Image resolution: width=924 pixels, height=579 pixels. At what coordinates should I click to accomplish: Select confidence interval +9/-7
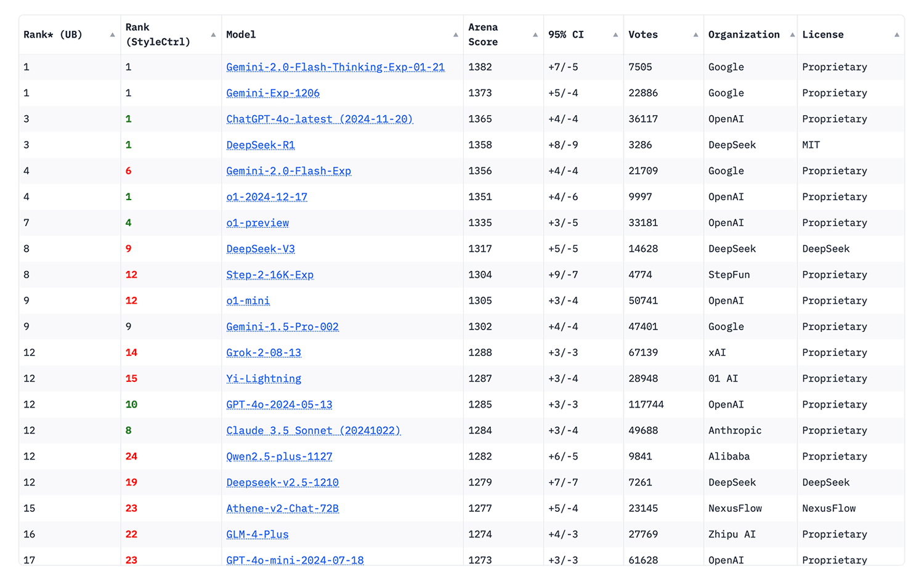pyautogui.click(x=563, y=275)
